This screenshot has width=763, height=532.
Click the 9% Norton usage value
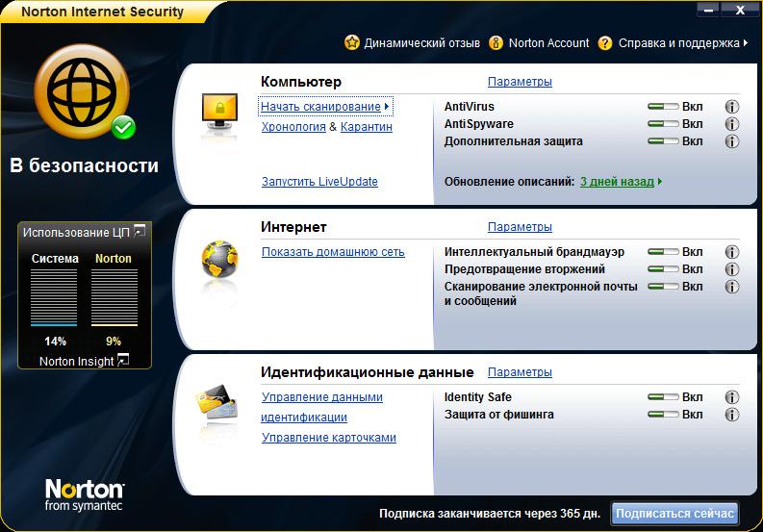114,342
